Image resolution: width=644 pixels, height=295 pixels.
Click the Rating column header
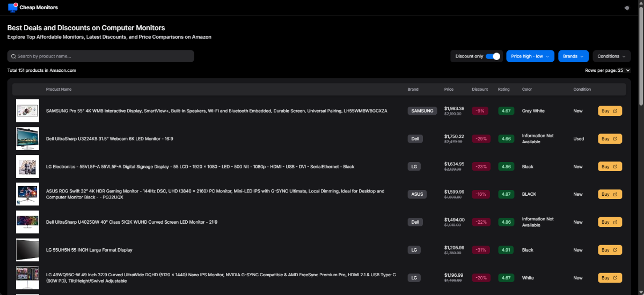(x=504, y=90)
